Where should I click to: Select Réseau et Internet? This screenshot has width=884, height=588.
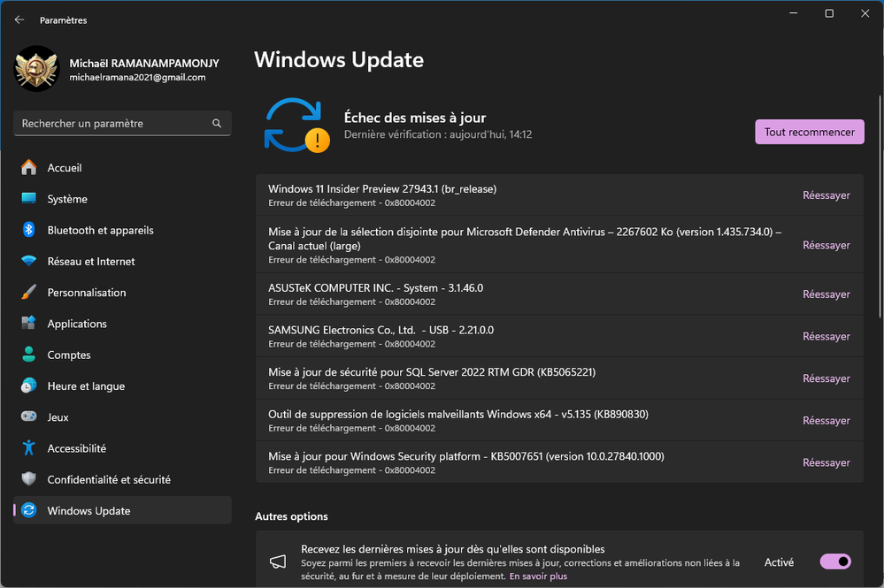point(122,261)
